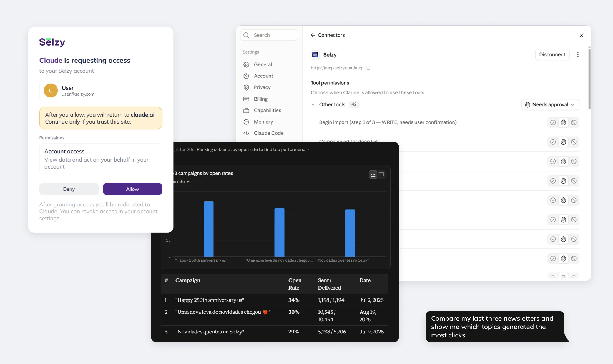Close the Connectors settings dialog
The image size is (613, 364).
582,35
